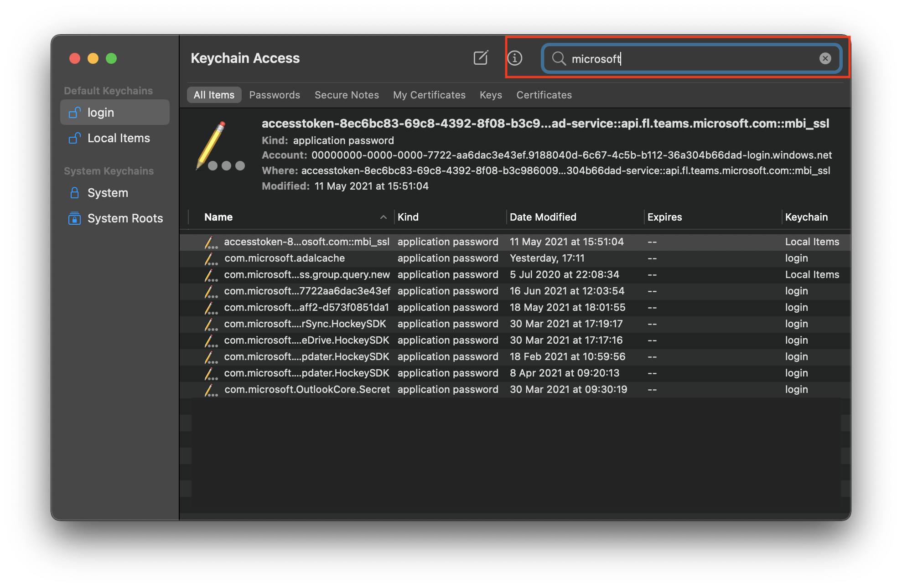Sort list by Kind column header
The height and width of the screenshot is (588, 902).
[408, 217]
